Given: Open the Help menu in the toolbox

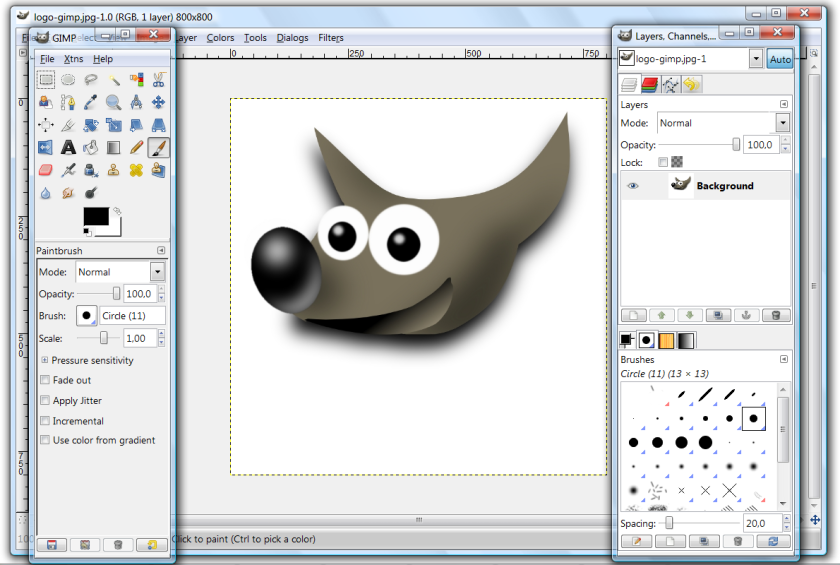Looking at the screenshot, I should coord(103,59).
